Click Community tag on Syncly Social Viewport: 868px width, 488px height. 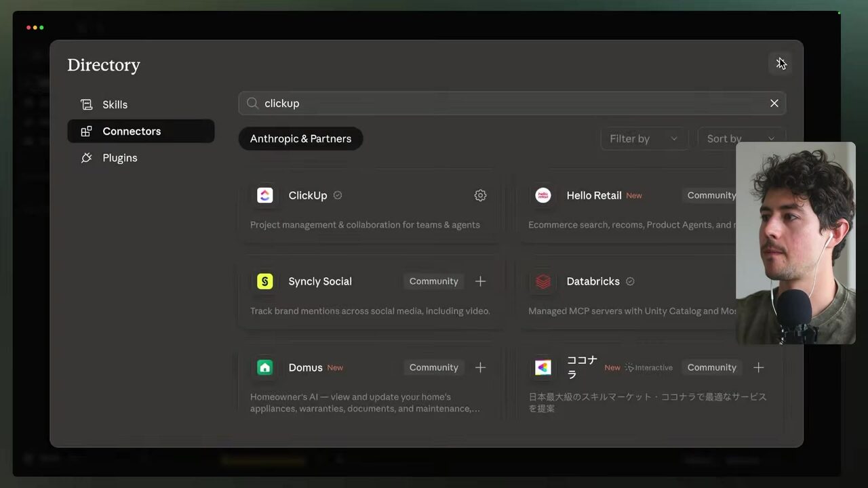(433, 281)
